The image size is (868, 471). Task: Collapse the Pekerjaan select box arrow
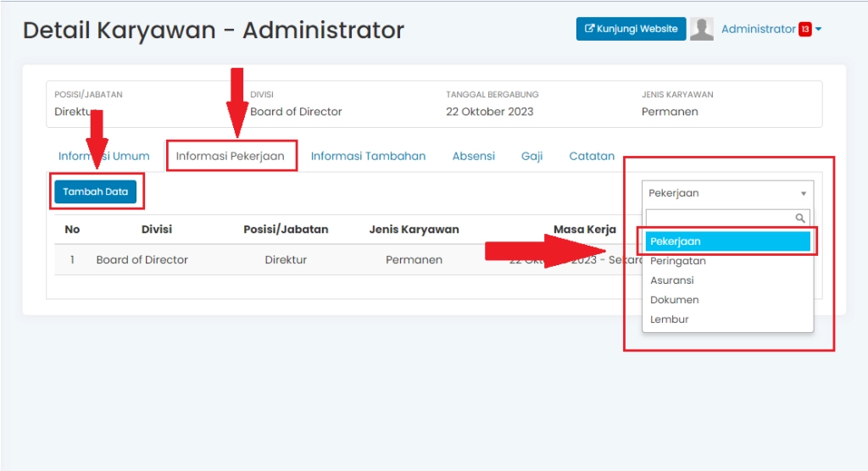[803, 193]
